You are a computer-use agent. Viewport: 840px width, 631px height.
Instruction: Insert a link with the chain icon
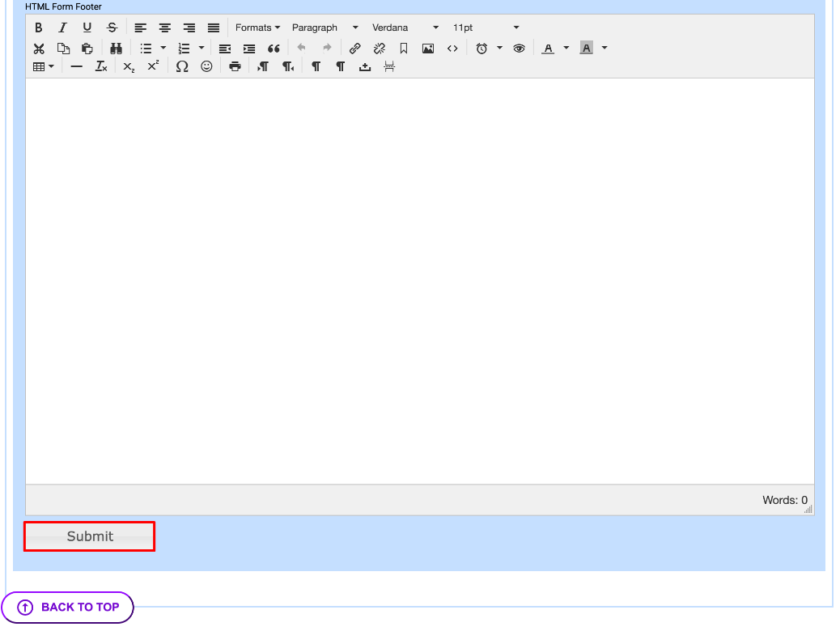354,49
